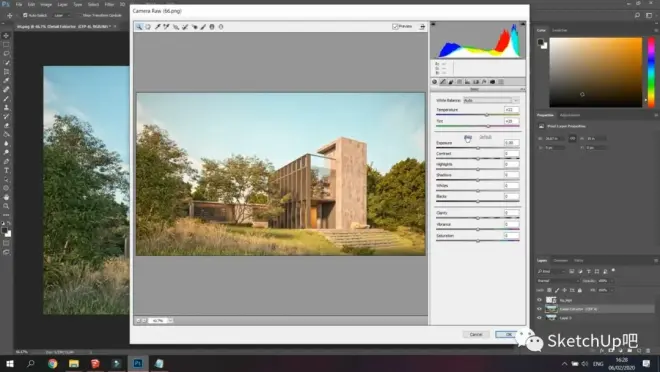Select the Radial Filter tool
The height and width of the screenshot is (372, 660).
221,27
